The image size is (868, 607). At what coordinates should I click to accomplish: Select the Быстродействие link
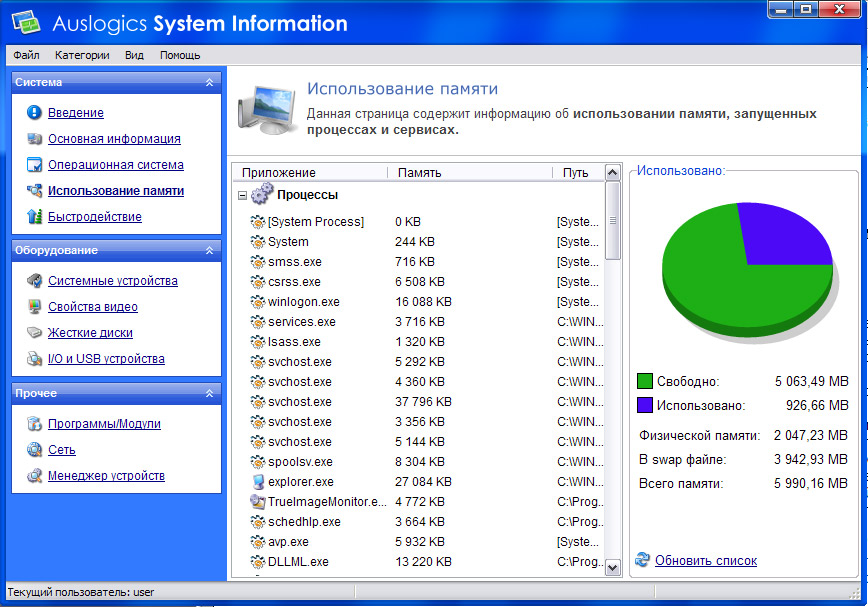95,217
